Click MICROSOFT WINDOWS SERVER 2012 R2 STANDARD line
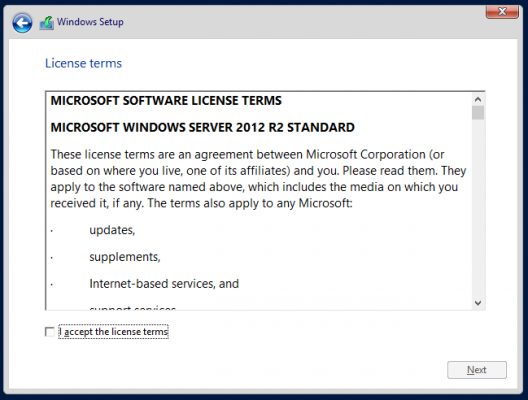The image size is (528, 400). click(202, 128)
